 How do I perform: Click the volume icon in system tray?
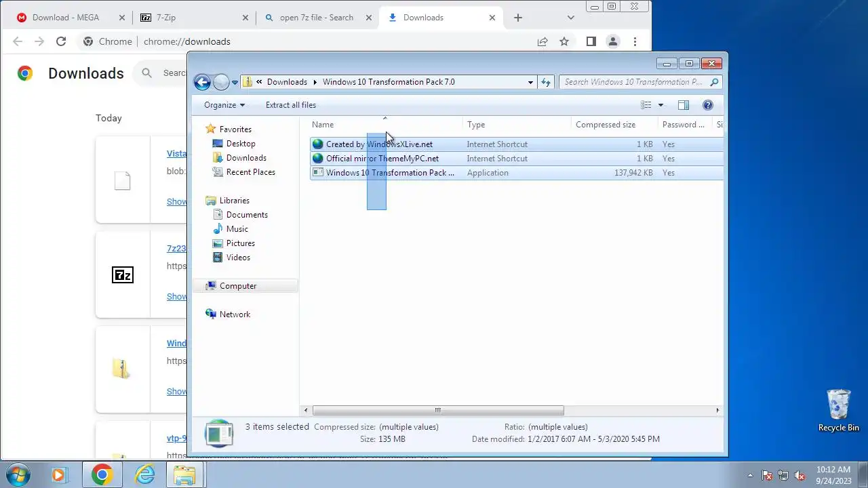tap(800, 476)
